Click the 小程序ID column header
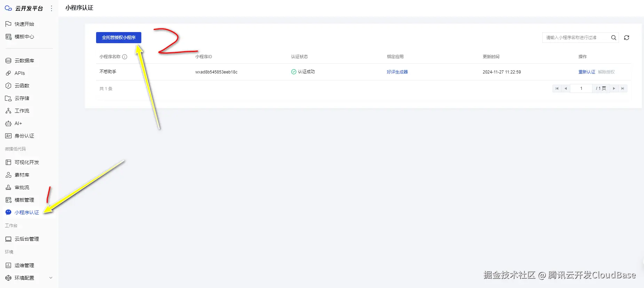This screenshot has width=644, height=288. (204, 57)
